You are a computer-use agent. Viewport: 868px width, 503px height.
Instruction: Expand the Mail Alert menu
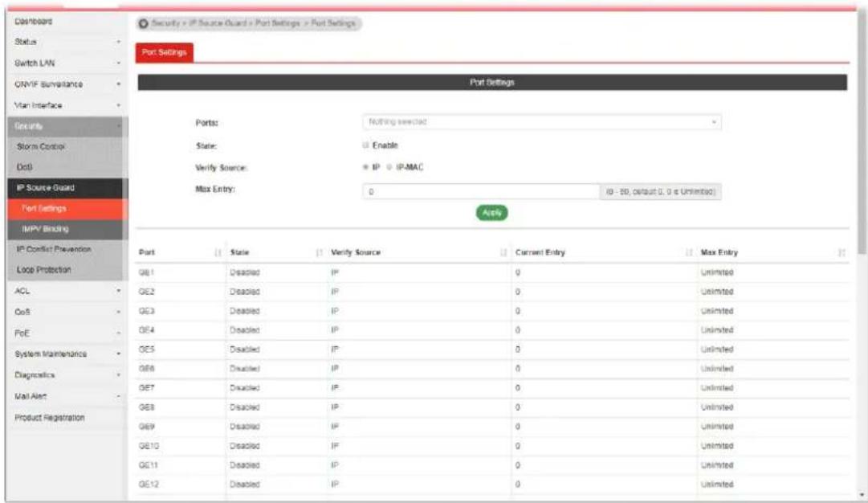tap(67, 396)
